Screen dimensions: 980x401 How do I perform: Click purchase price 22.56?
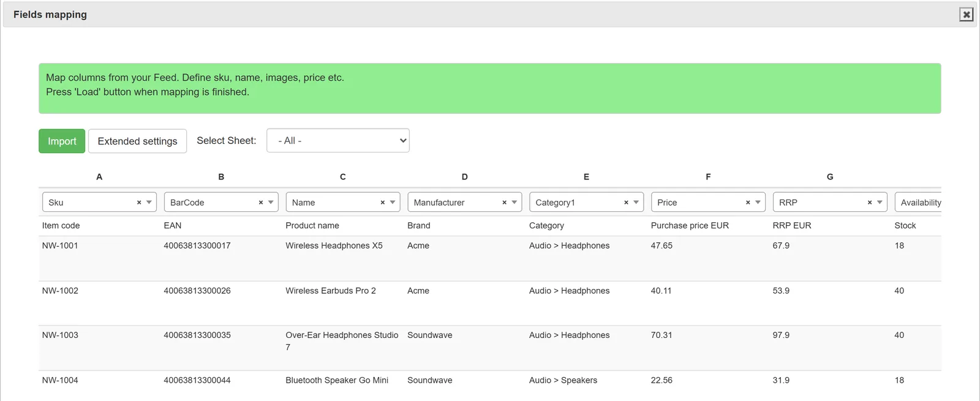click(661, 380)
